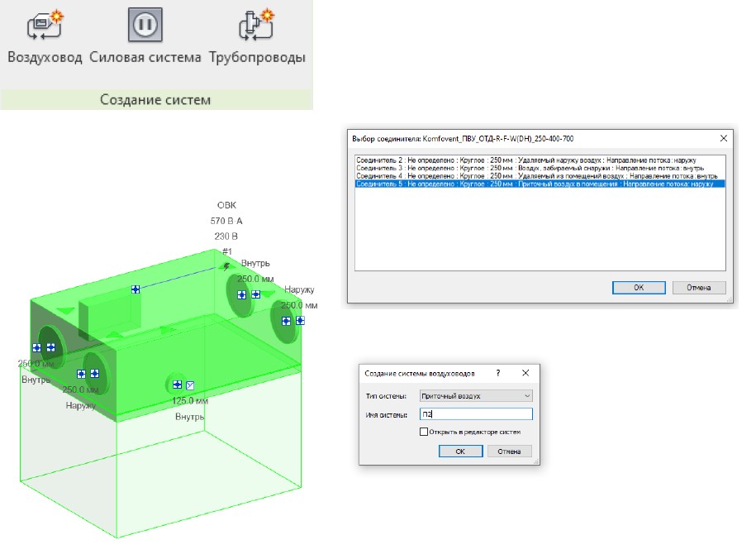Image resolution: width=756 pixels, height=559 pixels.
Task: Click the Трубопроводы piping system icon
Action: pyautogui.click(x=256, y=24)
